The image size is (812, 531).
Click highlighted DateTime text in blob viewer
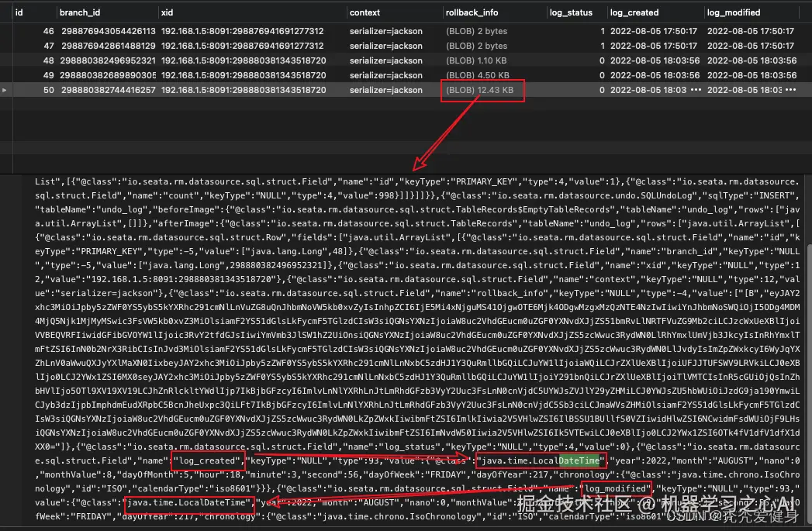pos(579,460)
